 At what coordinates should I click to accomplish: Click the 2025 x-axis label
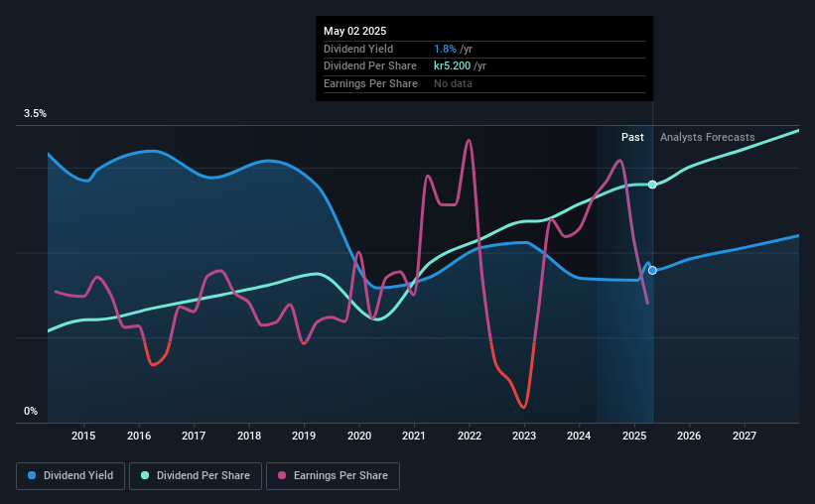pos(634,436)
